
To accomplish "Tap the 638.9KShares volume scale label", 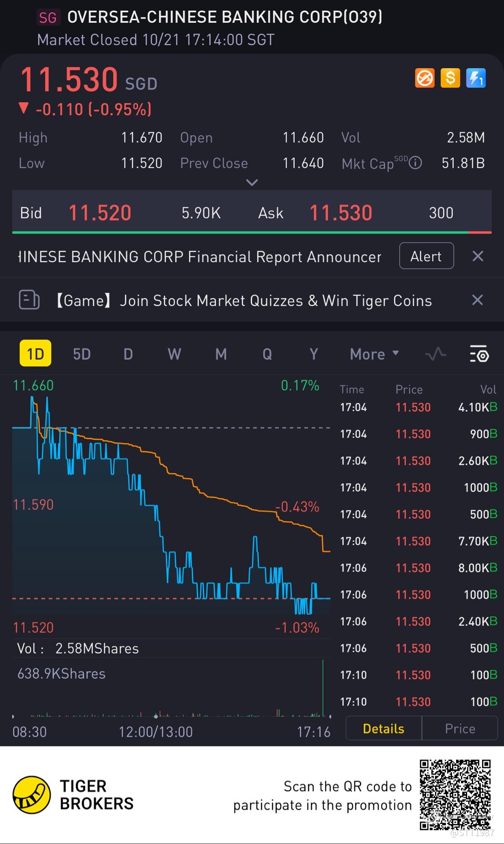I will (61, 673).
